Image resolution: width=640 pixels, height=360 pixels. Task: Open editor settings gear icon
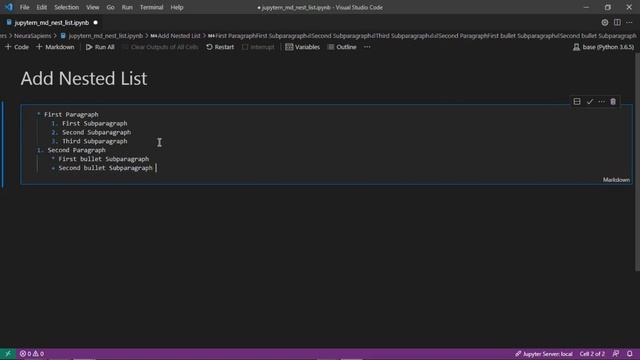(x=604, y=23)
